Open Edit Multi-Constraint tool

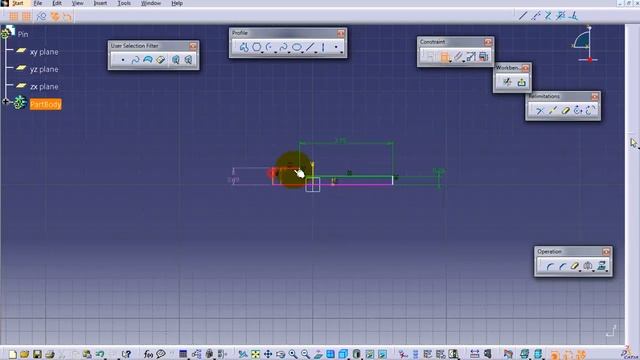click(484, 57)
